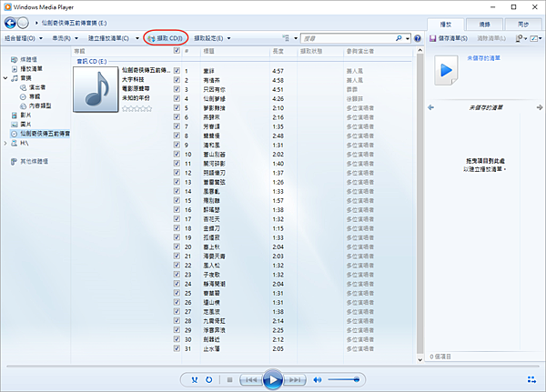Image resolution: width=546 pixels, height=392 pixels.
Task: Mute sound with the speaker icon
Action: click(318, 380)
